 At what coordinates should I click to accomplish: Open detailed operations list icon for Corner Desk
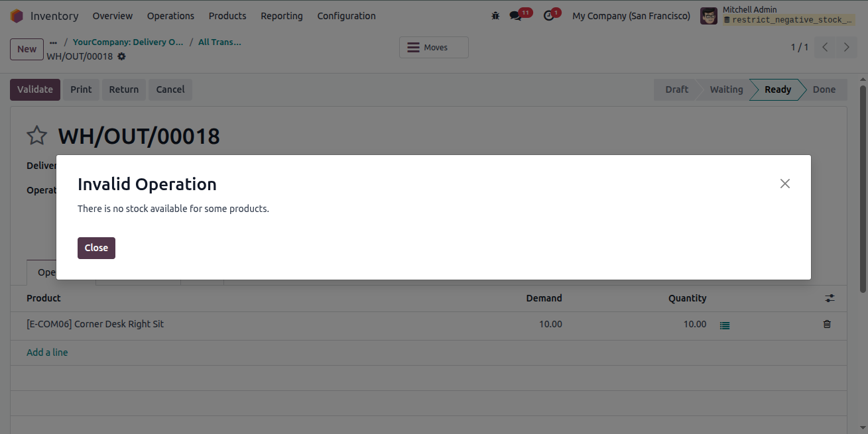pos(725,325)
